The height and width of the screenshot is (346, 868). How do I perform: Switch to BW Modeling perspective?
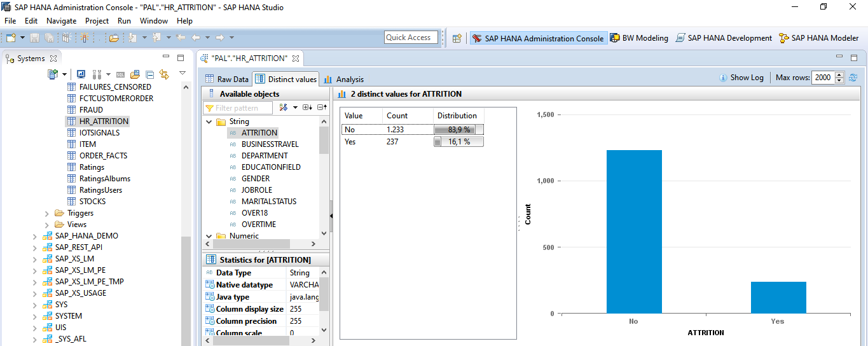point(639,38)
